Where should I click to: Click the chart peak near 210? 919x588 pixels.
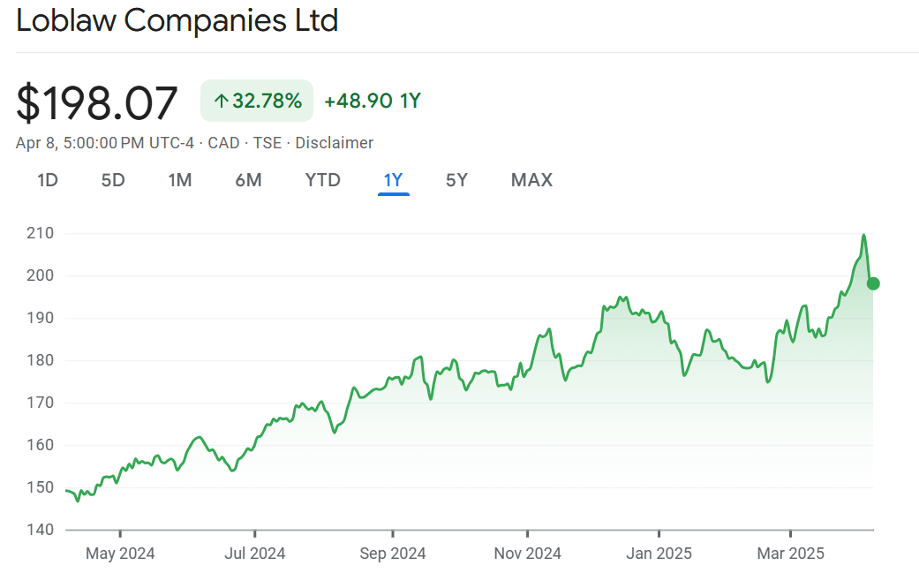(x=863, y=235)
